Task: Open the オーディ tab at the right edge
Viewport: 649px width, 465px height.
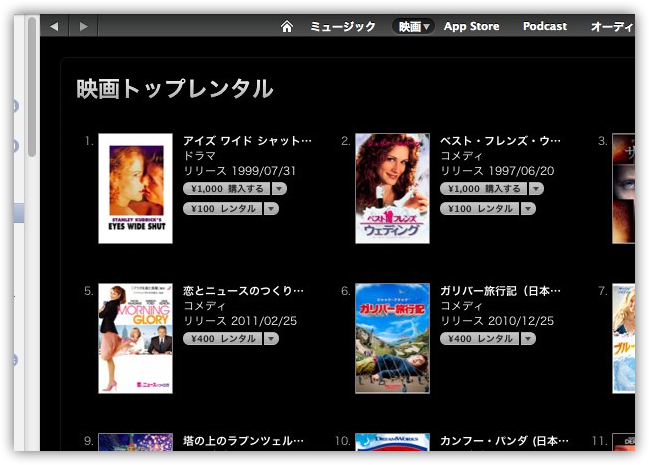Action: tap(613, 27)
